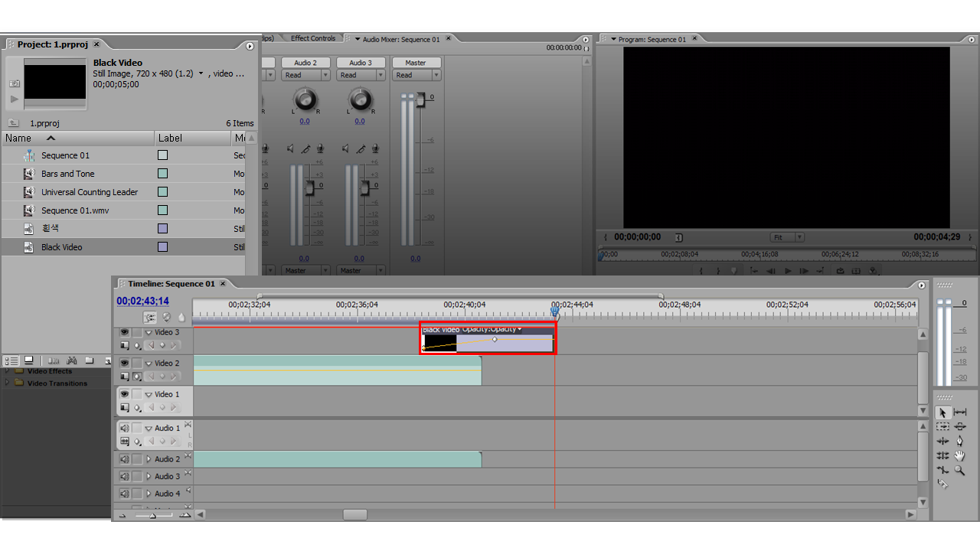
Task: Toggle Audio 3 timeline speaker icon
Action: pyautogui.click(x=124, y=476)
